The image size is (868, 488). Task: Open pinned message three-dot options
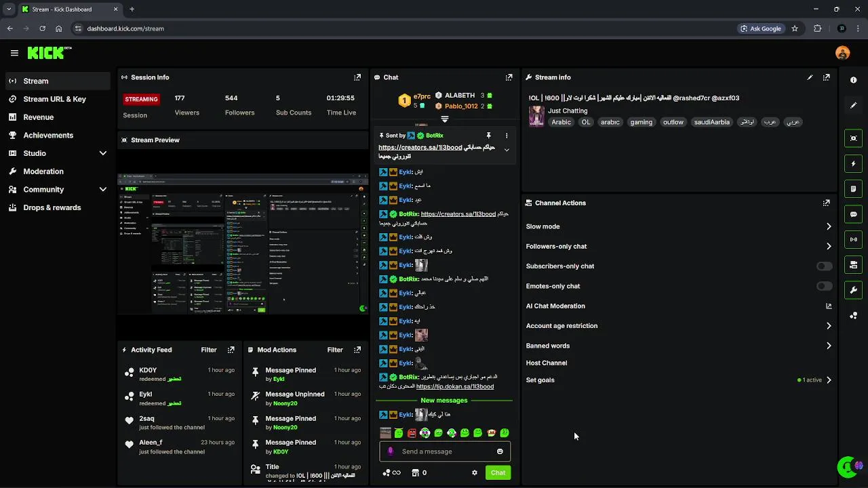(506, 136)
